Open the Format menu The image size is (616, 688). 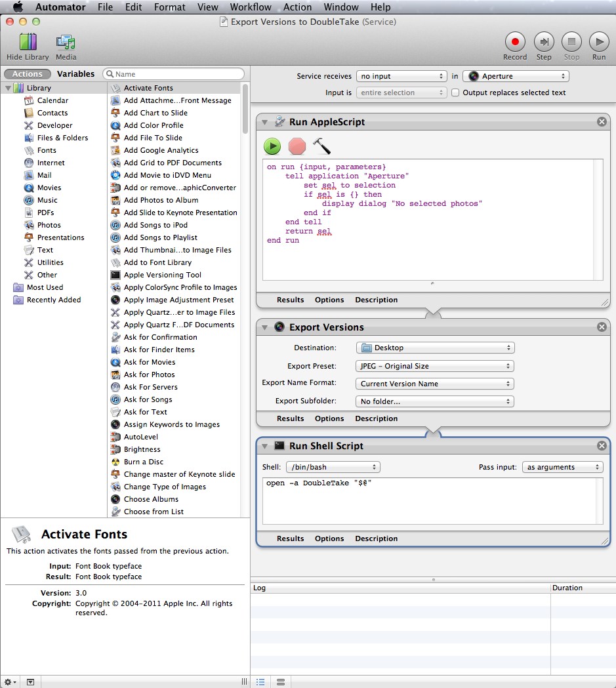[169, 7]
